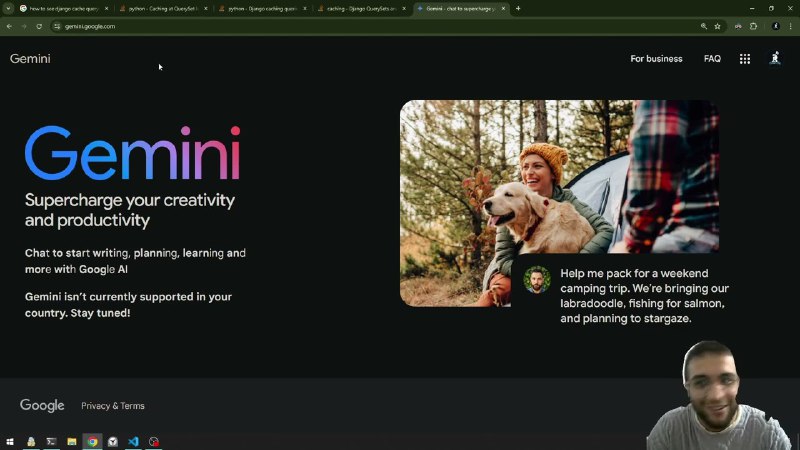Reload the Gemini page

coord(39,26)
